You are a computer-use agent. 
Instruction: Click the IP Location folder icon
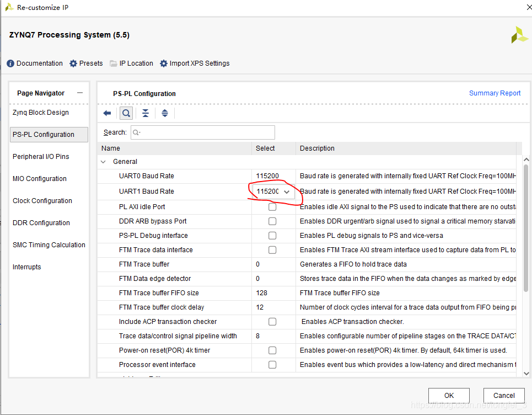pos(114,63)
